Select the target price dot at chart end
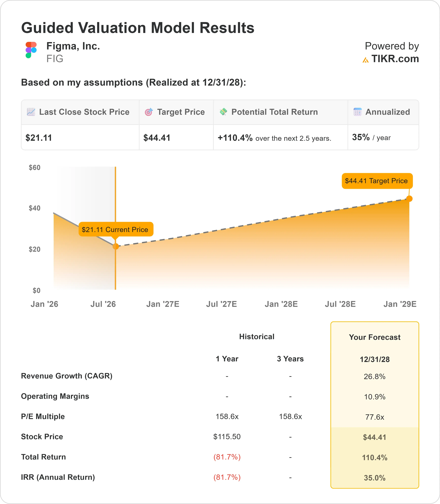This screenshot has width=440, height=504. (x=409, y=199)
